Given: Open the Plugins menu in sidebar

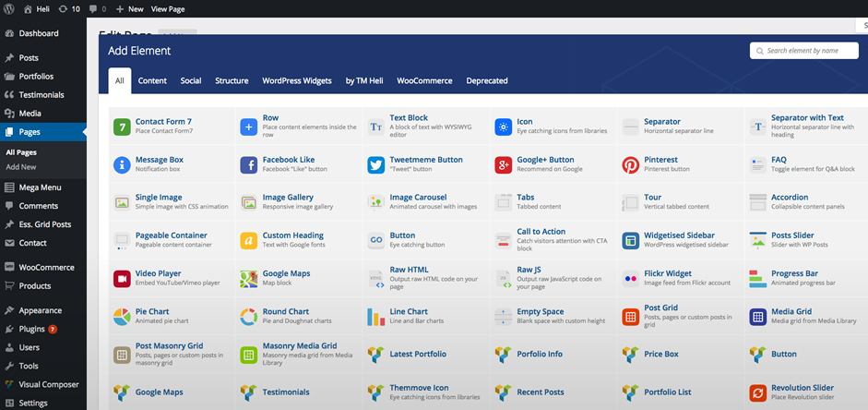Looking at the screenshot, I should (x=31, y=329).
